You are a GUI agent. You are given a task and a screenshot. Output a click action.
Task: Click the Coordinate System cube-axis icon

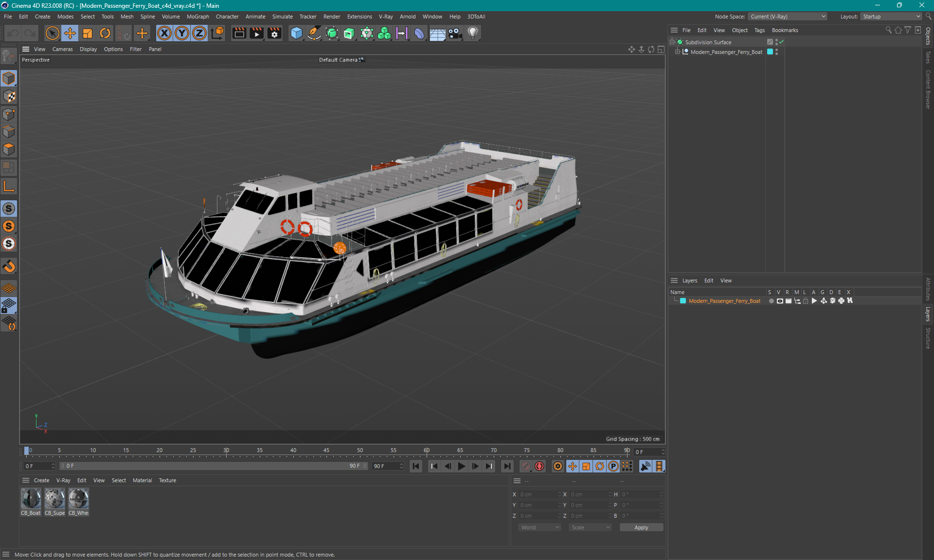218,33
